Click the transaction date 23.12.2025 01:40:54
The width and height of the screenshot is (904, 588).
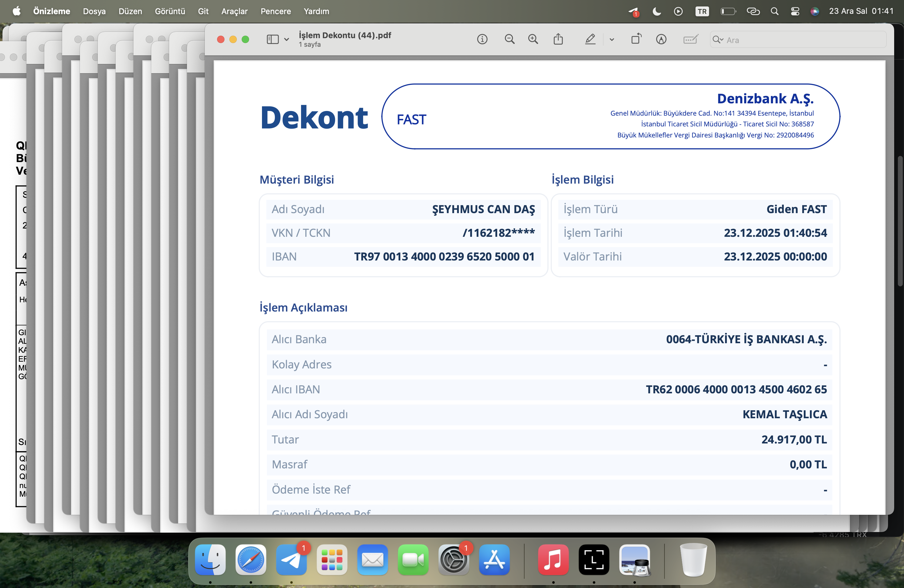pyautogui.click(x=775, y=233)
